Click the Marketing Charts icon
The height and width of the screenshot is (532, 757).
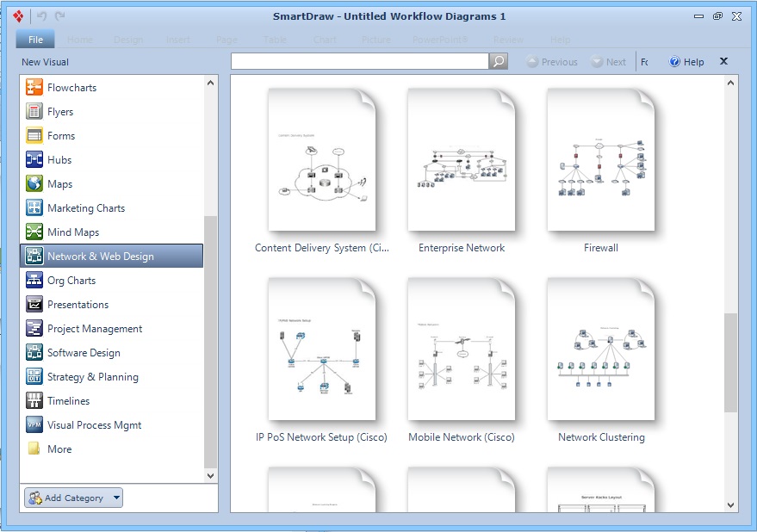(x=34, y=208)
